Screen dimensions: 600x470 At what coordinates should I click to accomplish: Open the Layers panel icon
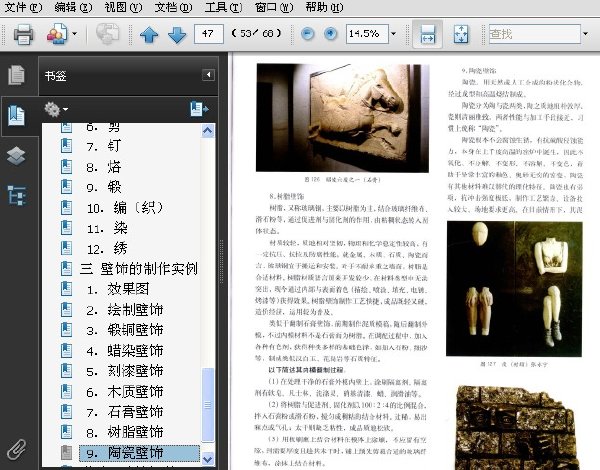pos(16,156)
